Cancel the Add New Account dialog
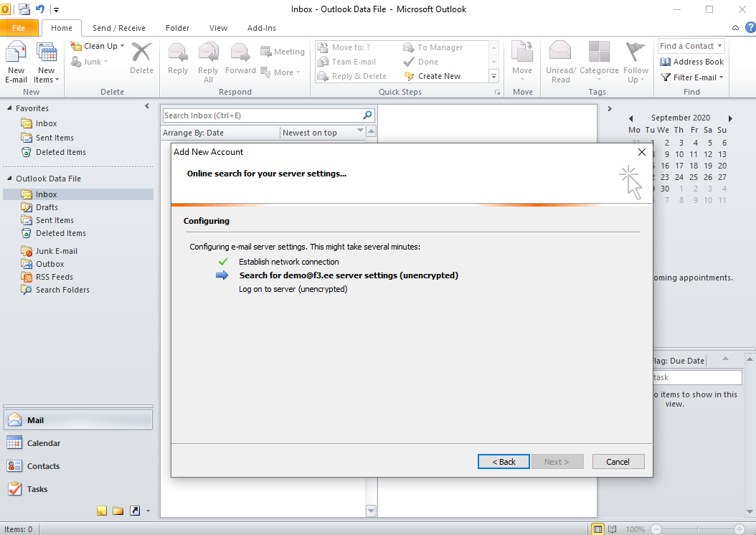Image resolution: width=756 pixels, height=535 pixels. click(618, 461)
